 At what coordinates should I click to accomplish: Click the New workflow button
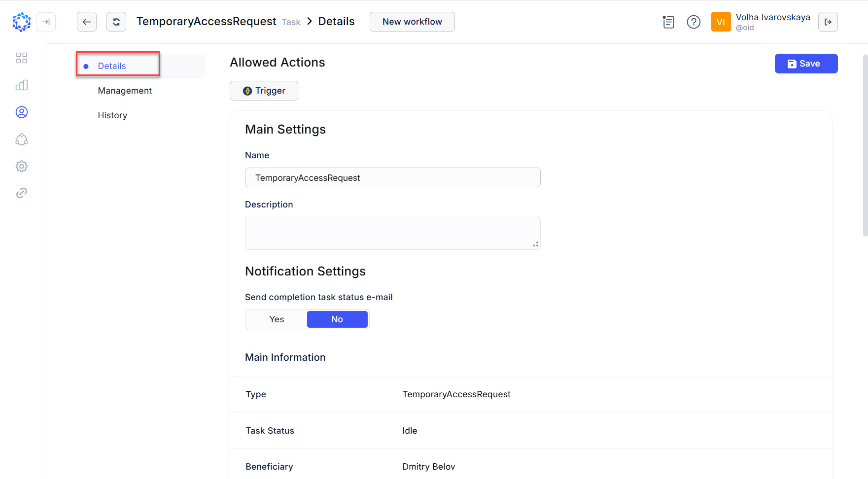pos(412,22)
